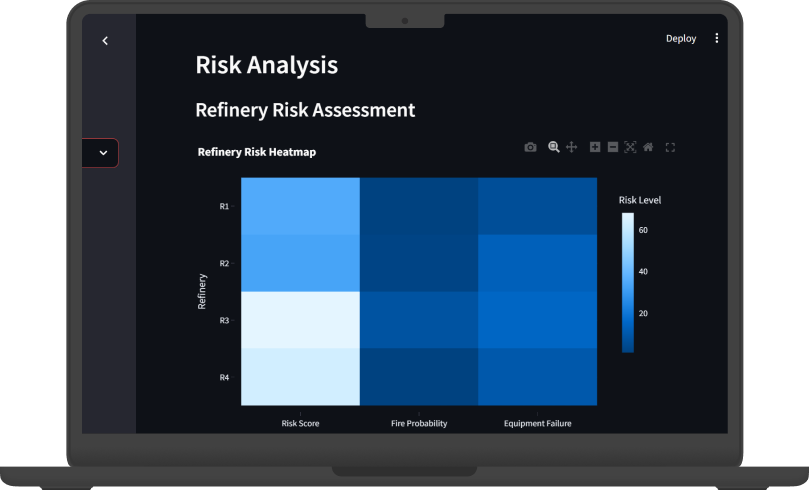Click the Risk Level color scale bar

pos(627,283)
